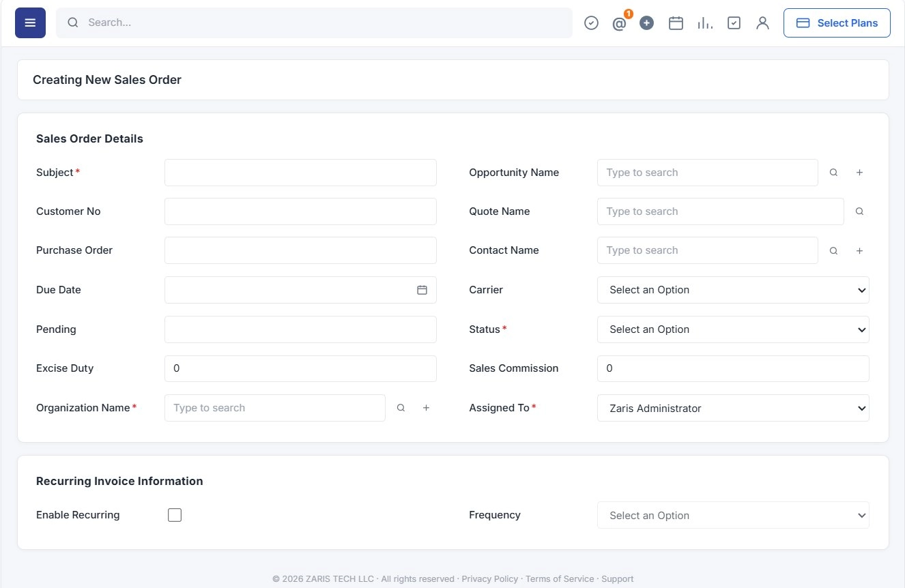Screen dimensions: 905x588
Task: Click the Purchase Order input field
Action: click(300, 250)
